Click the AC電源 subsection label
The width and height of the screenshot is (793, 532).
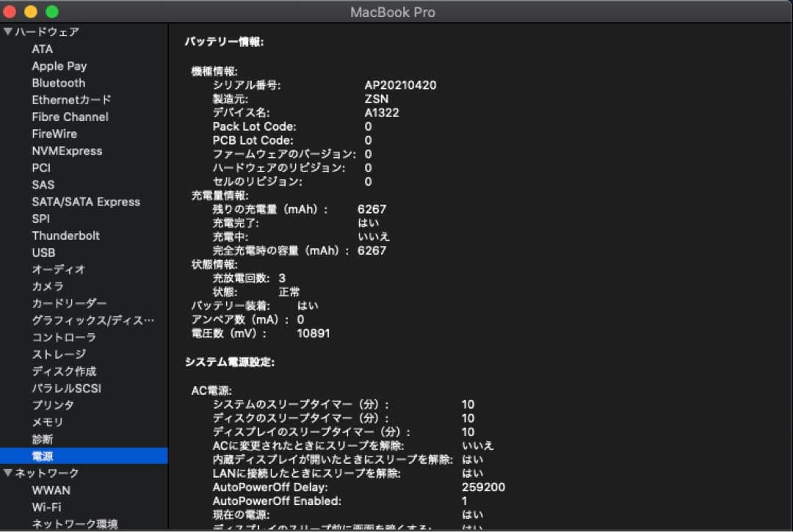coord(212,390)
